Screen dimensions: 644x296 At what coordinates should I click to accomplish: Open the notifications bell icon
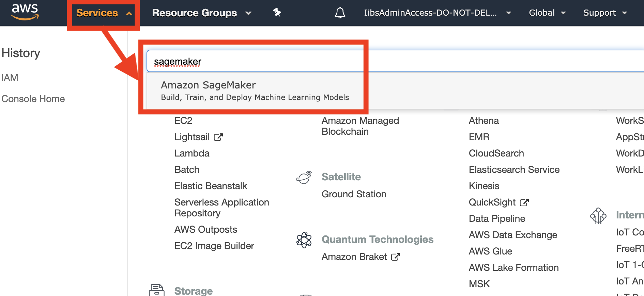coord(340,13)
